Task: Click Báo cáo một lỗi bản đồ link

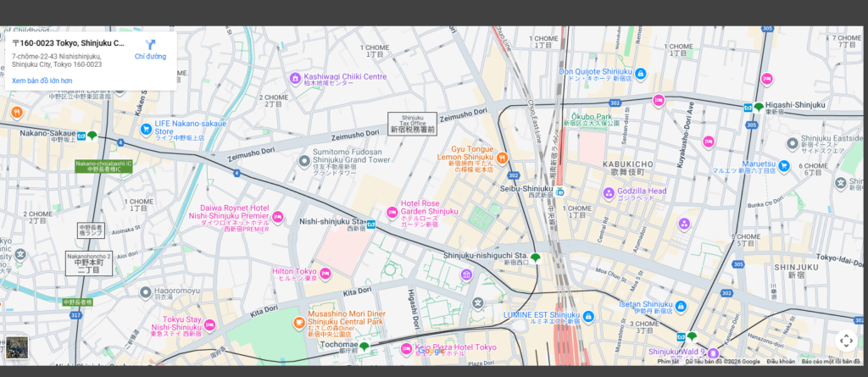Action: tap(831, 362)
